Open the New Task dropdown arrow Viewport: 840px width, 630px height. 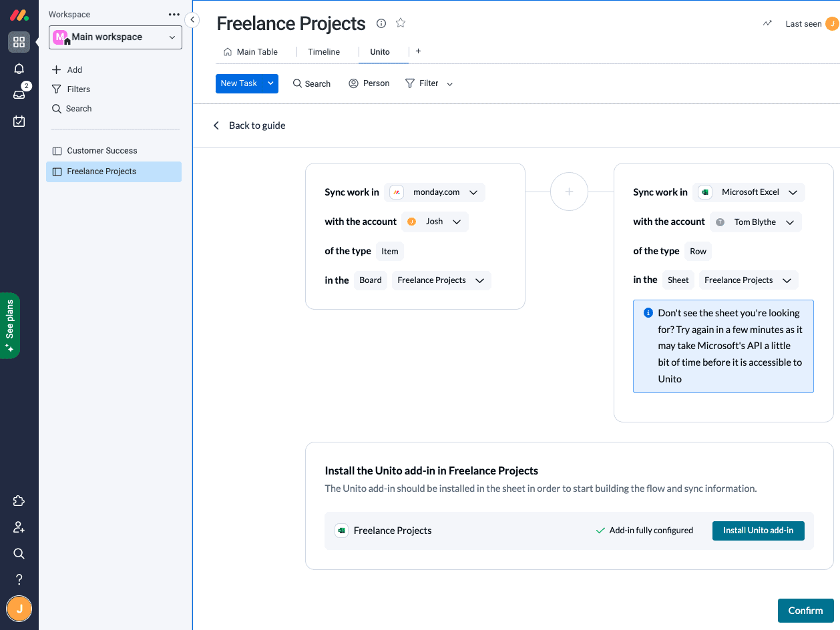click(x=270, y=83)
